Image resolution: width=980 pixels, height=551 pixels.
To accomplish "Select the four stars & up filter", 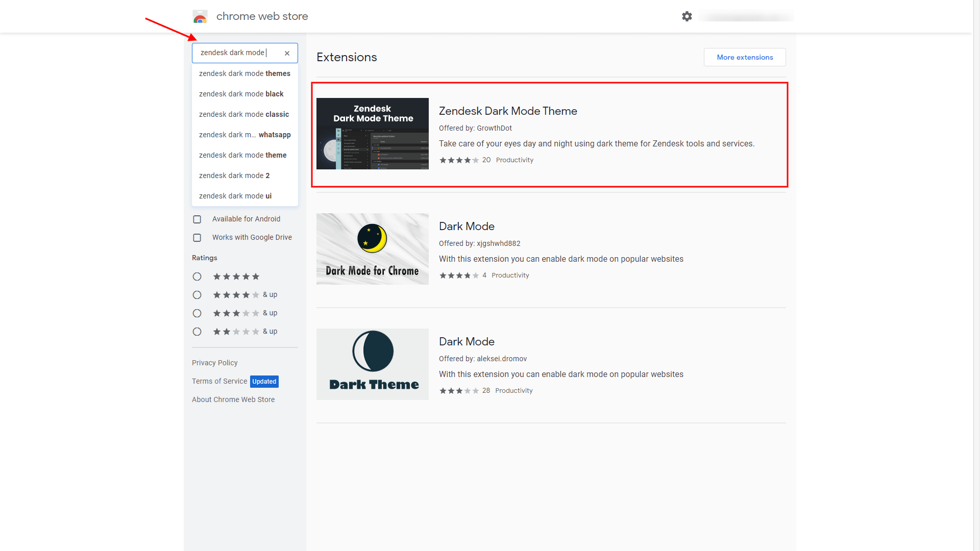I will pyautogui.click(x=197, y=295).
